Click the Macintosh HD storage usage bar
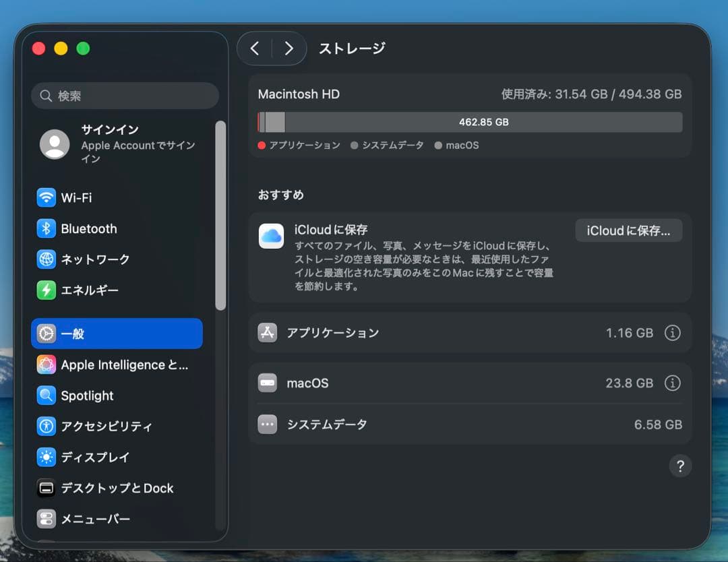Image resolution: width=728 pixels, height=562 pixels. click(x=470, y=121)
